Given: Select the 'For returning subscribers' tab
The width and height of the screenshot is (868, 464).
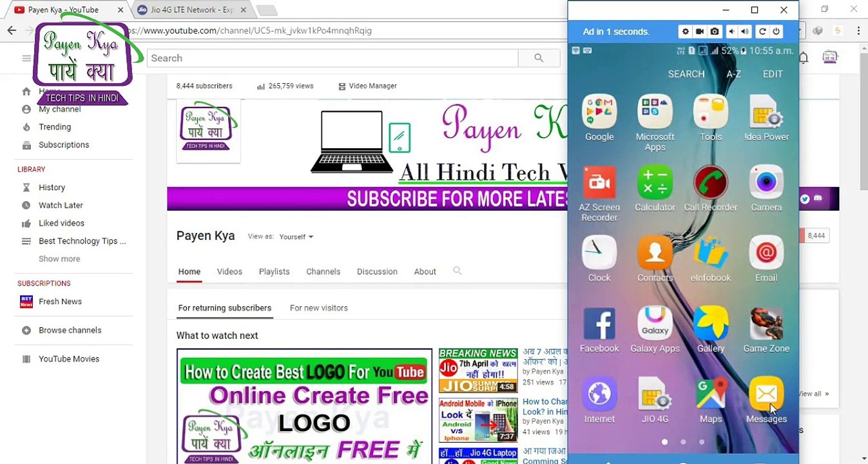Looking at the screenshot, I should coord(225,308).
